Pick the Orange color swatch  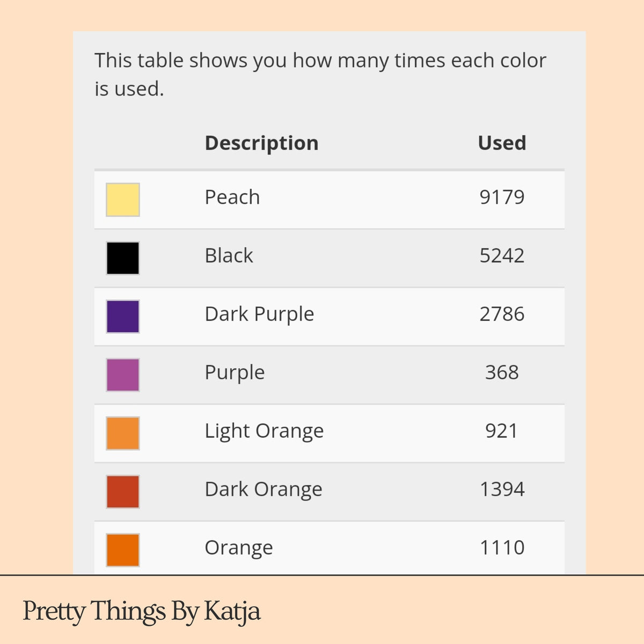[x=123, y=550]
